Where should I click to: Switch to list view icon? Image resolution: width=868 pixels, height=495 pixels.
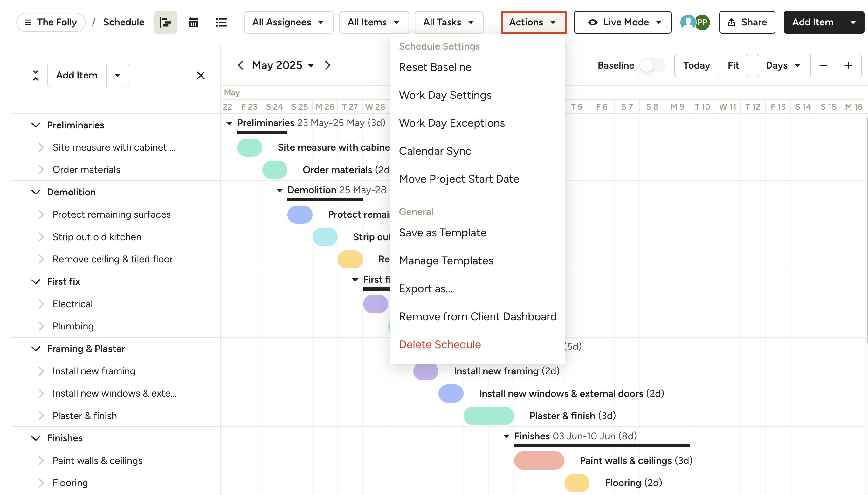coord(221,23)
